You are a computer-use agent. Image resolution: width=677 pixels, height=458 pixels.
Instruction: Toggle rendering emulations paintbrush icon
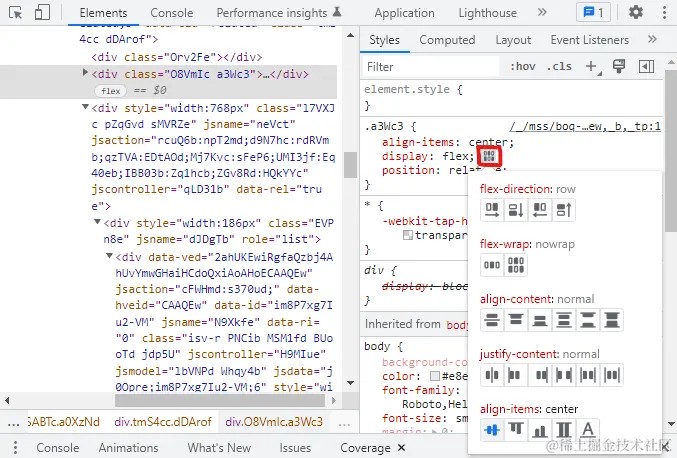619,66
